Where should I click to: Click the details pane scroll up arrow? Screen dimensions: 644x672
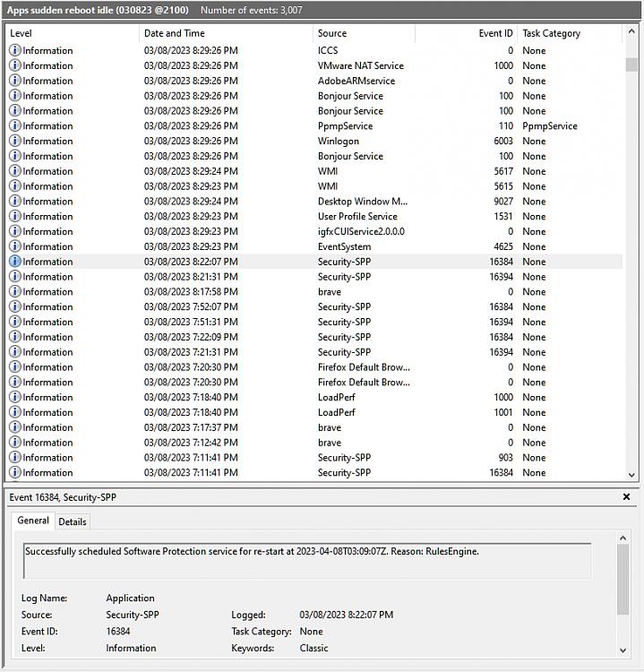[623, 538]
